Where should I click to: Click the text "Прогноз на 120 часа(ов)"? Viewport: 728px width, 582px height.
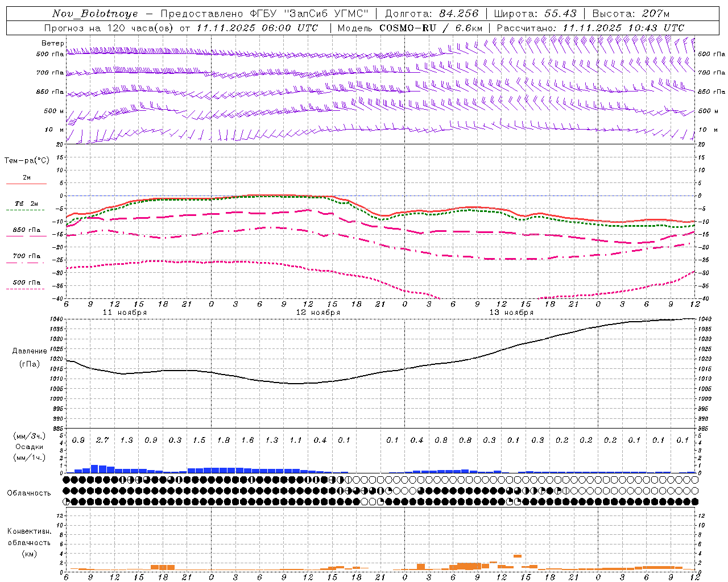click(109, 28)
